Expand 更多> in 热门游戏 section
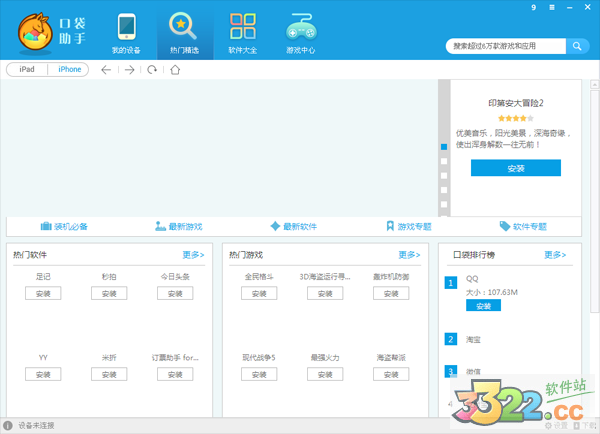This screenshot has width=600, height=434. pyautogui.click(x=409, y=255)
